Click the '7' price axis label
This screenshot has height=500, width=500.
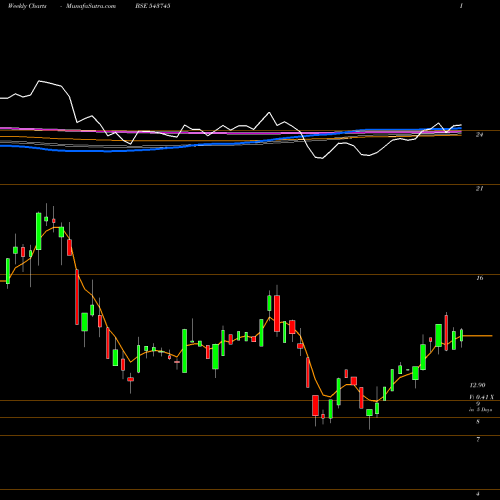478,440
